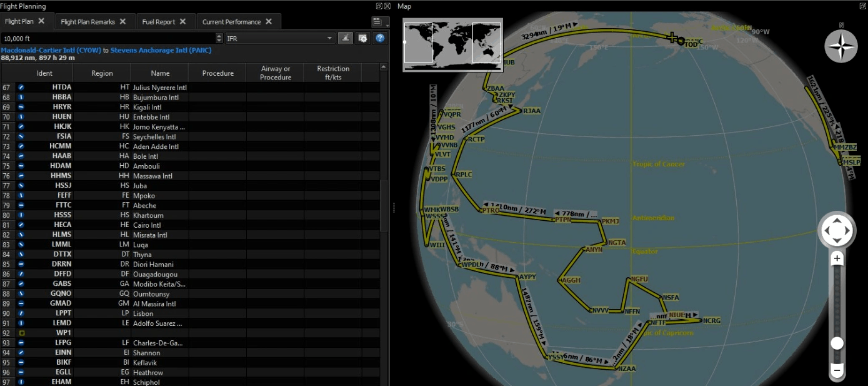Click the HTDA waypoint row icon

21,88
